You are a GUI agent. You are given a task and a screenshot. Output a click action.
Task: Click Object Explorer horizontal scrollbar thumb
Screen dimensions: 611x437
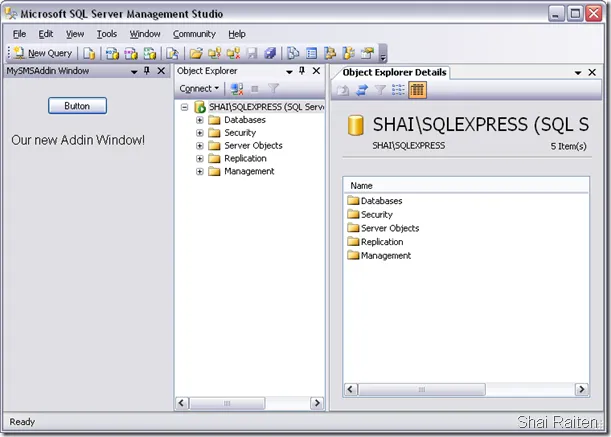[x=228, y=403]
